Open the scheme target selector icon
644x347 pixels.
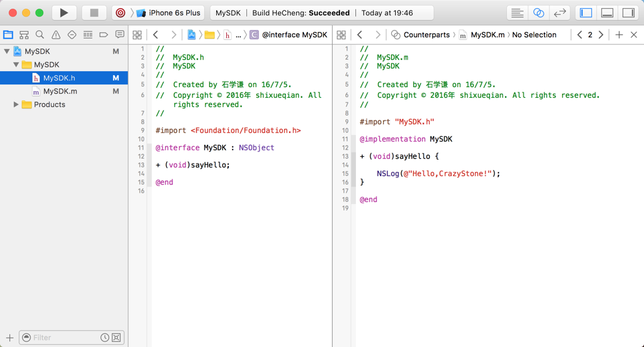pos(120,13)
